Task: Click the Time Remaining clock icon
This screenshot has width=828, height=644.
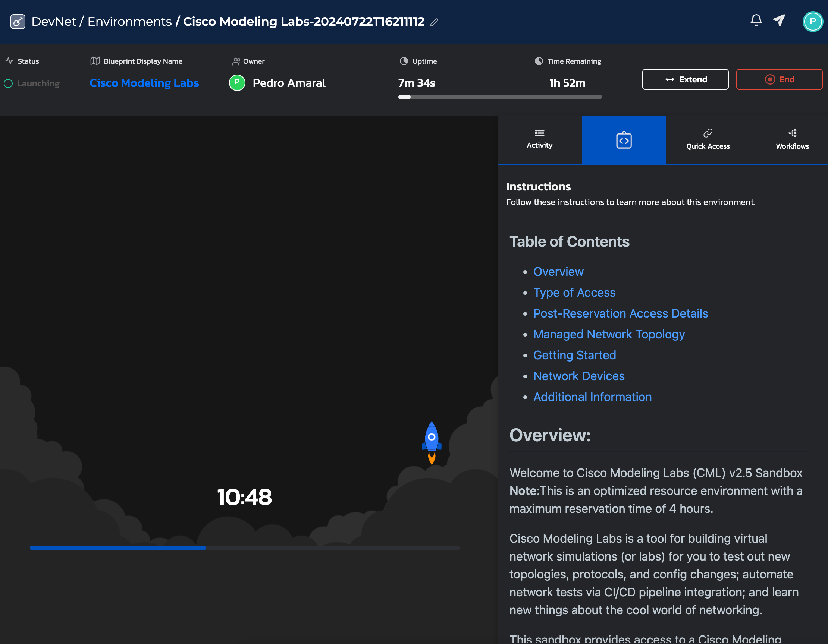Action: [x=539, y=61]
